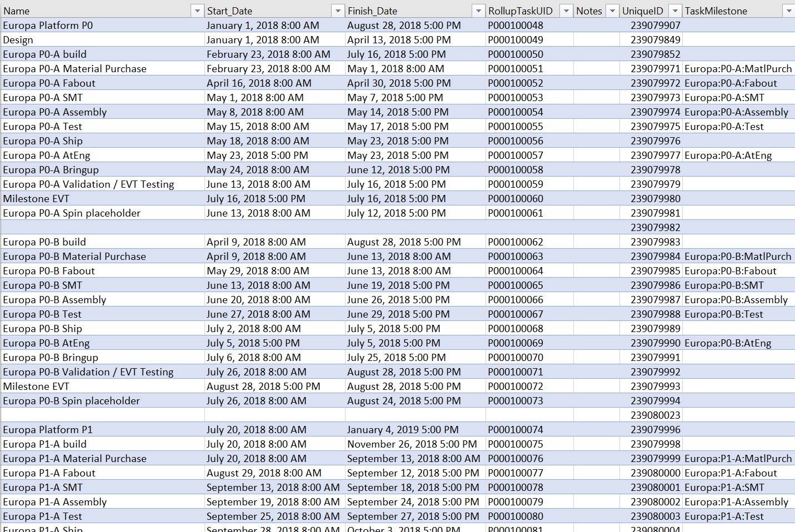The height and width of the screenshot is (532, 795).
Task: Select the 'Europa:P0-B:SMT' milestone cell
Action: point(738,285)
